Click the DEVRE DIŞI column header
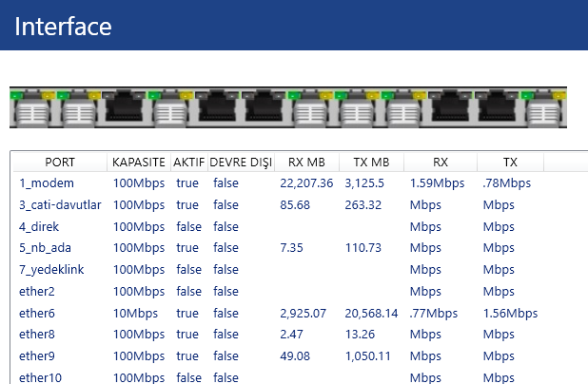 coord(241,163)
